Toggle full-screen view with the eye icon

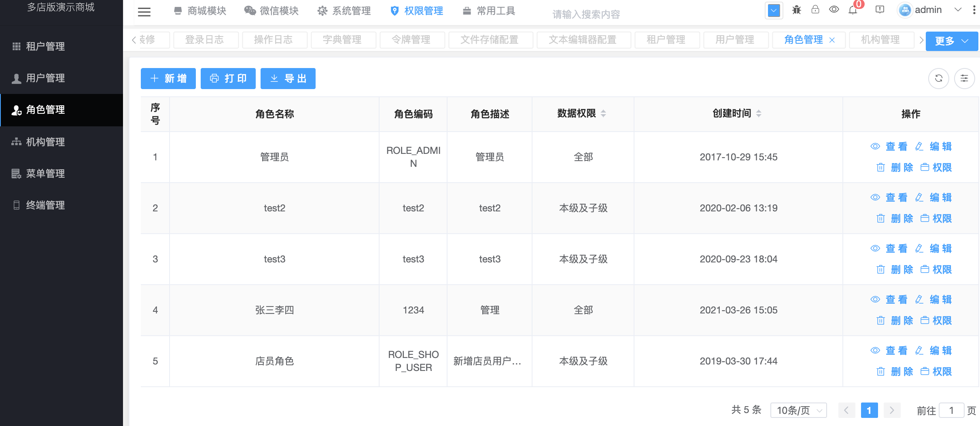[834, 10]
